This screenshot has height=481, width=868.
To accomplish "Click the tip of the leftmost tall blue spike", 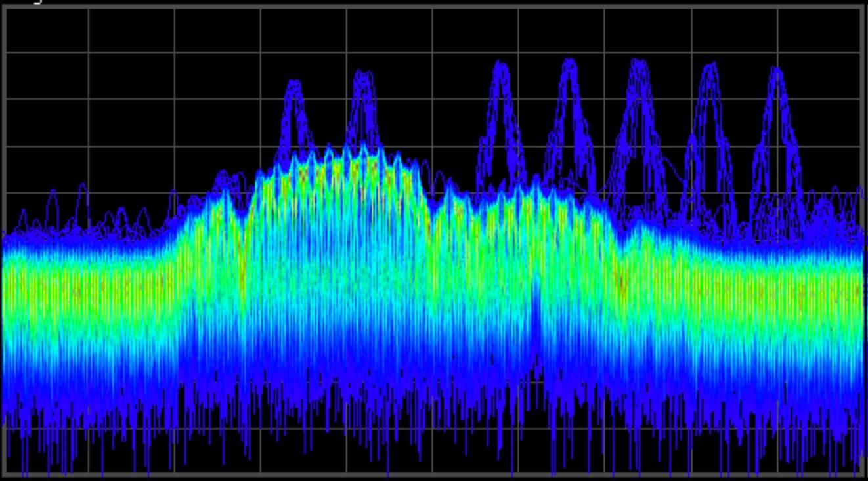I will (x=294, y=84).
